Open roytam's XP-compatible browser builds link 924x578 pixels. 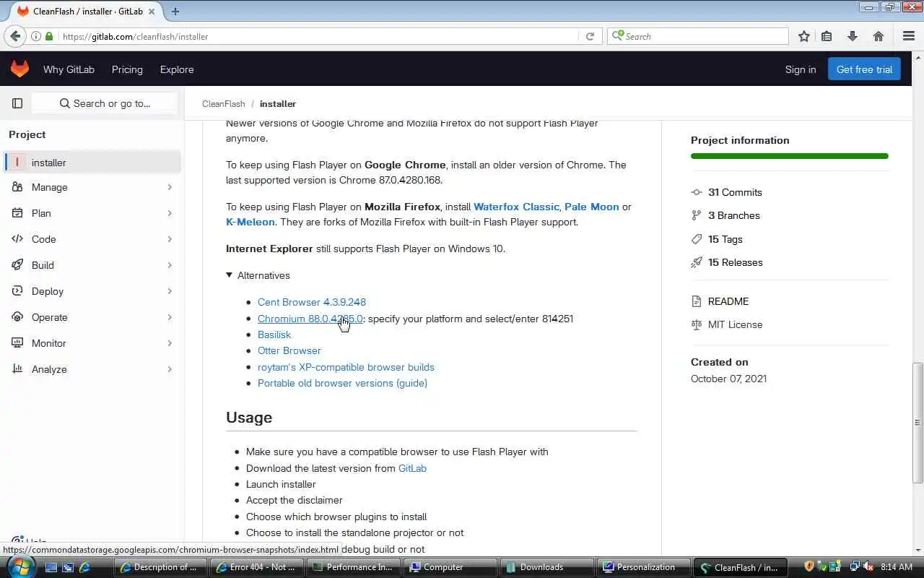point(346,367)
